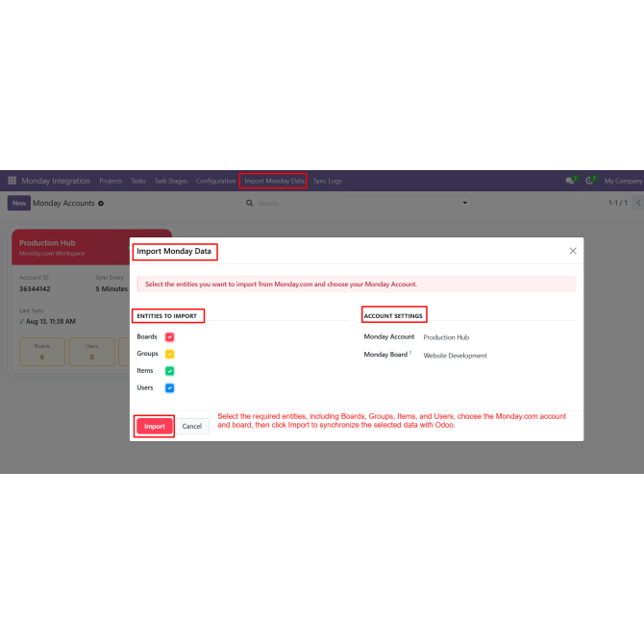644x644 pixels.
Task: Click the Cancel button
Action: [192, 427]
